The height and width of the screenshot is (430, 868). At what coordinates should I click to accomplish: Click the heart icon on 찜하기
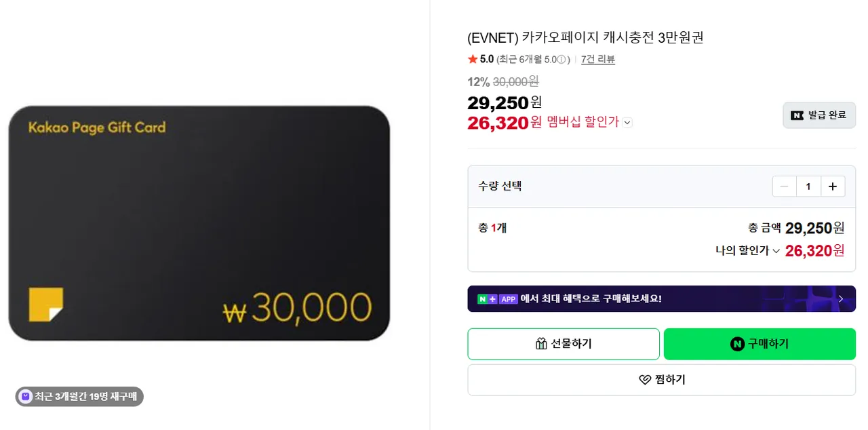click(x=645, y=380)
